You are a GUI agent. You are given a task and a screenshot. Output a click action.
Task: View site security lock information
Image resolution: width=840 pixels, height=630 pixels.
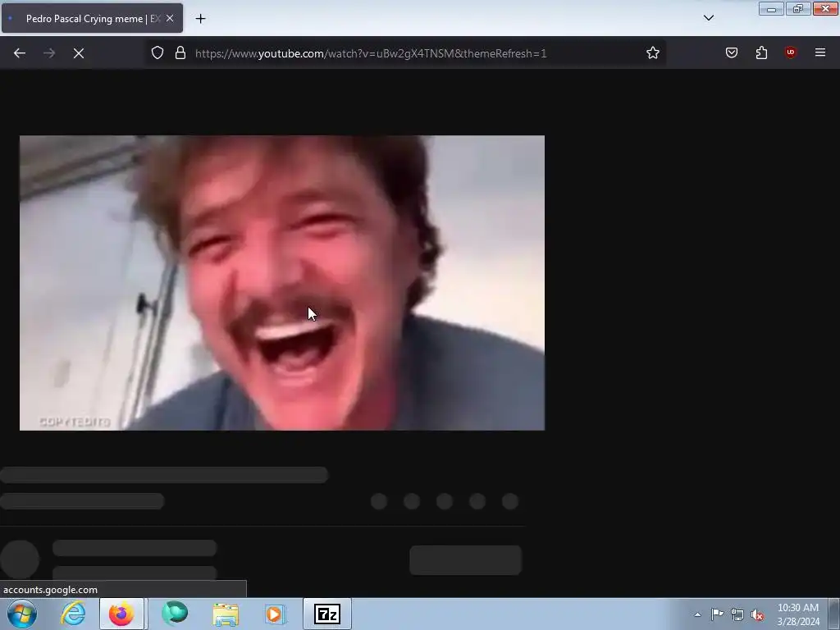[x=180, y=53]
